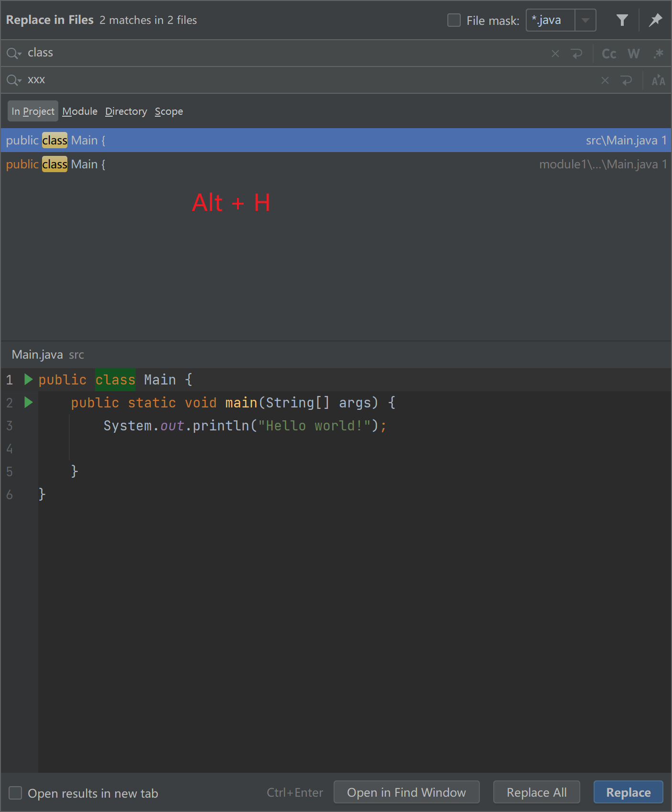Click the Replace button
The image size is (672, 812).
point(628,792)
